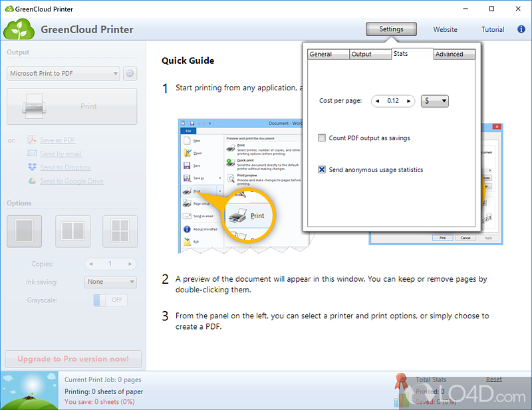Click the Dropbox icon
532x410 pixels.
[x=32, y=167]
